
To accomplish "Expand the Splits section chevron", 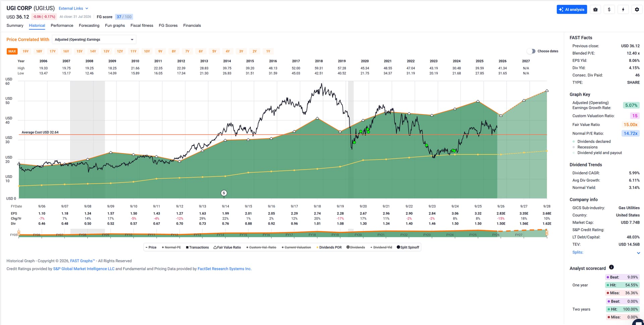I will [x=638, y=253].
